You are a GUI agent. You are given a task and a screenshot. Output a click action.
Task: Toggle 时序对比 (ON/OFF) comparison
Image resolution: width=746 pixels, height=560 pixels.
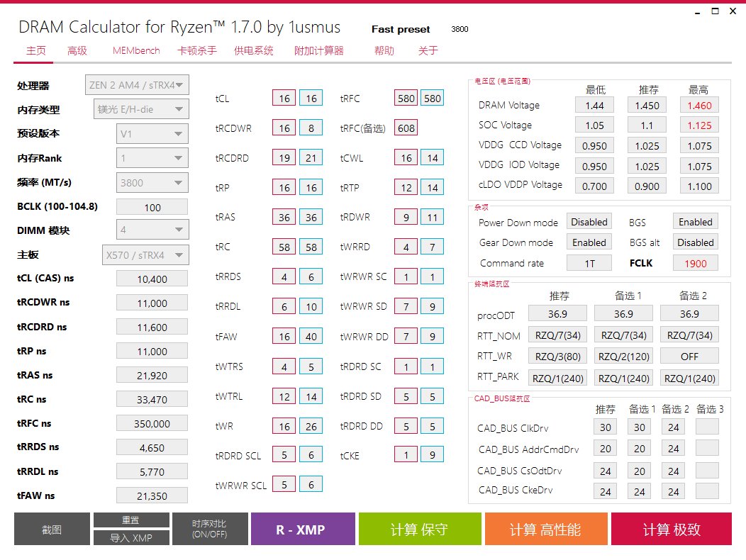pos(210,529)
